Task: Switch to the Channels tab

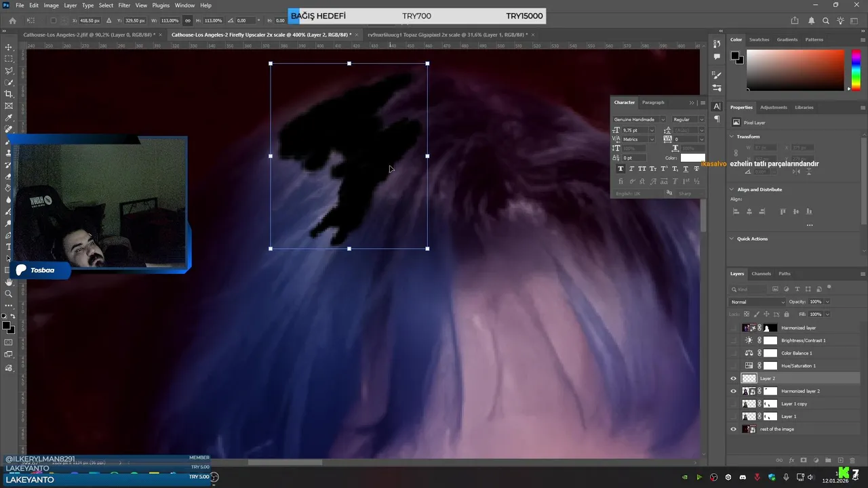Action: [x=761, y=274]
